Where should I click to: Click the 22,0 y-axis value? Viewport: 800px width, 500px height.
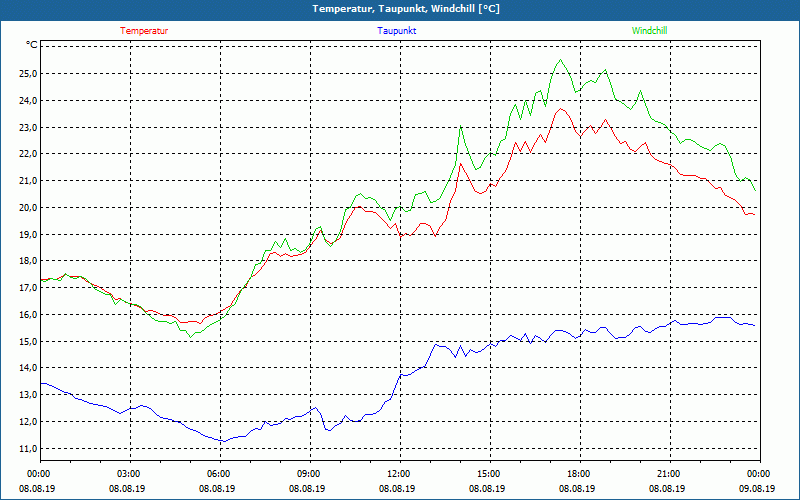pos(28,154)
